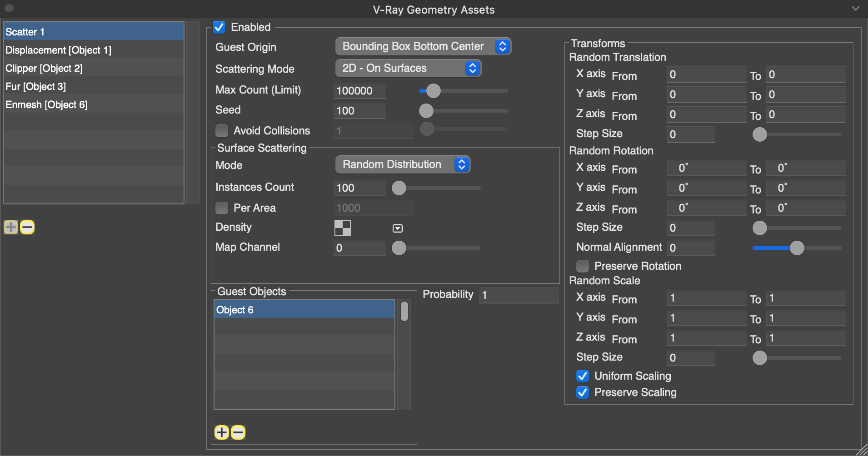Click the Map Channel value field
Viewport: 868px width, 456px height.
360,248
